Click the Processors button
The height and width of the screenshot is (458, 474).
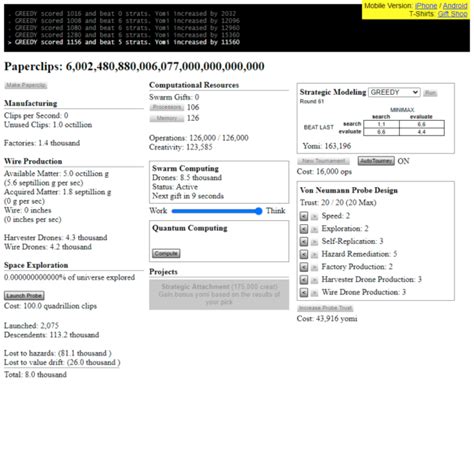point(167,107)
